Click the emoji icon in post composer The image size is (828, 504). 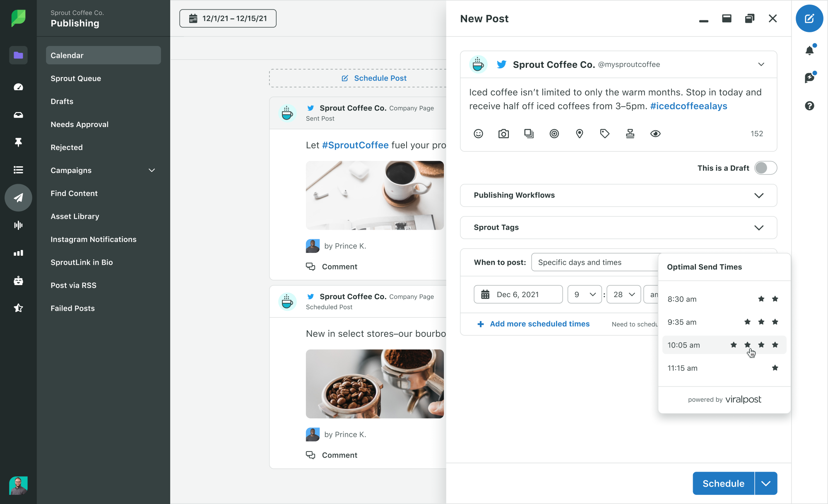pos(478,134)
